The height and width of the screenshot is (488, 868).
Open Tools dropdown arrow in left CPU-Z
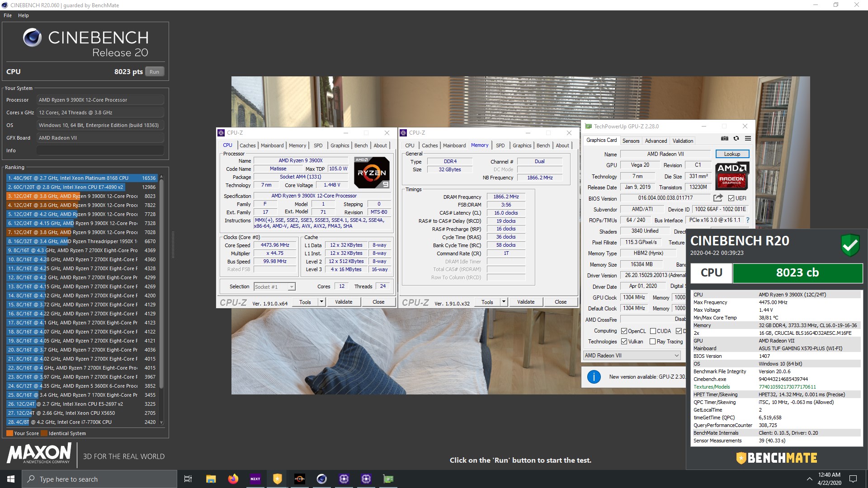point(321,302)
